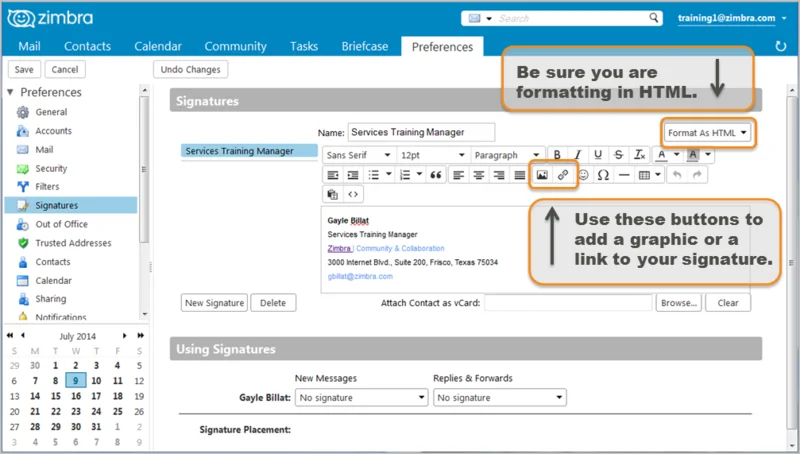The height and width of the screenshot is (454, 800).
Task: Justify the signature text
Action: pos(519,175)
